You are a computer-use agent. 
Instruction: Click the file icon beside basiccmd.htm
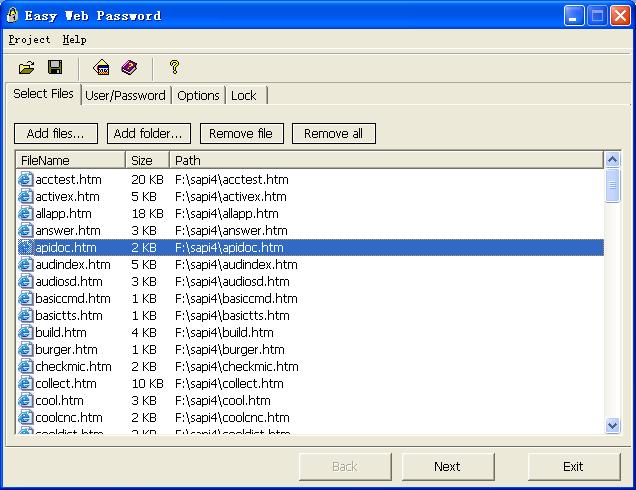[x=25, y=299]
